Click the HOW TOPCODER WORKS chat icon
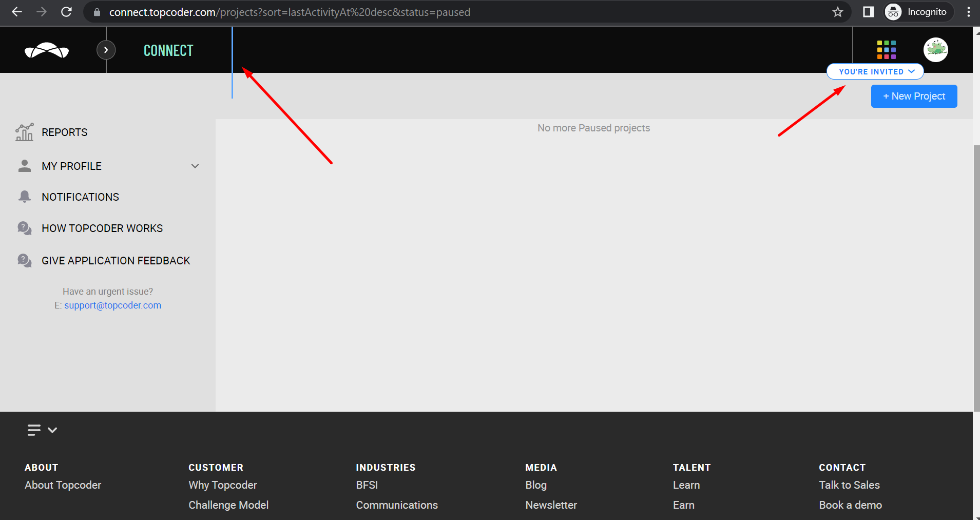This screenshot has width=980, height=520. click(x=25, y=228)
